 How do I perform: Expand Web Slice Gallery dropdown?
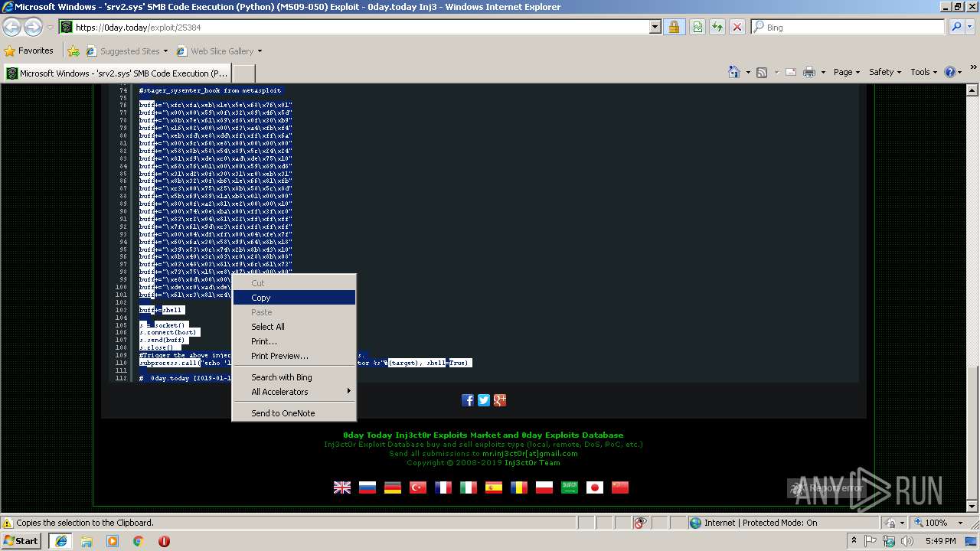tap(260, 51)
